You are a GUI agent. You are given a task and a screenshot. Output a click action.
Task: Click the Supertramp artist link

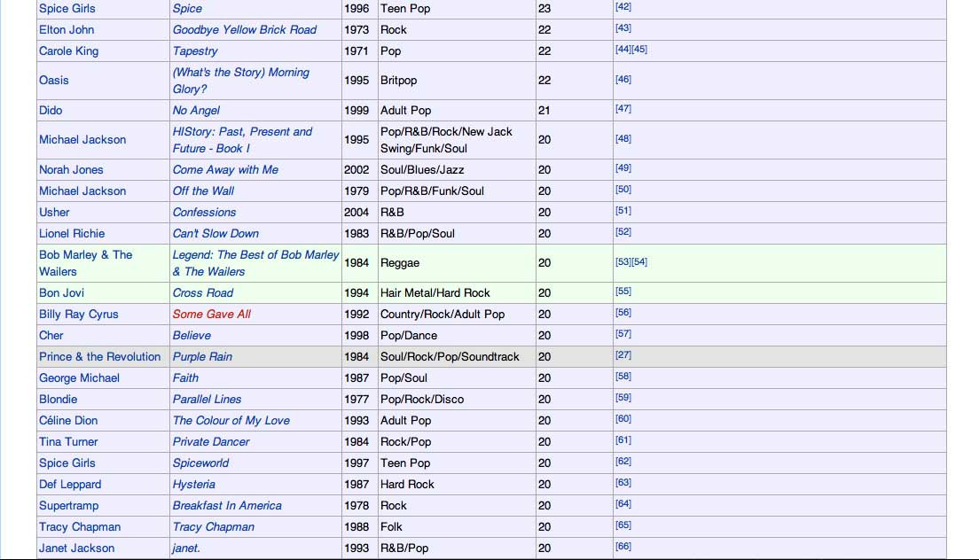(68, 505)
